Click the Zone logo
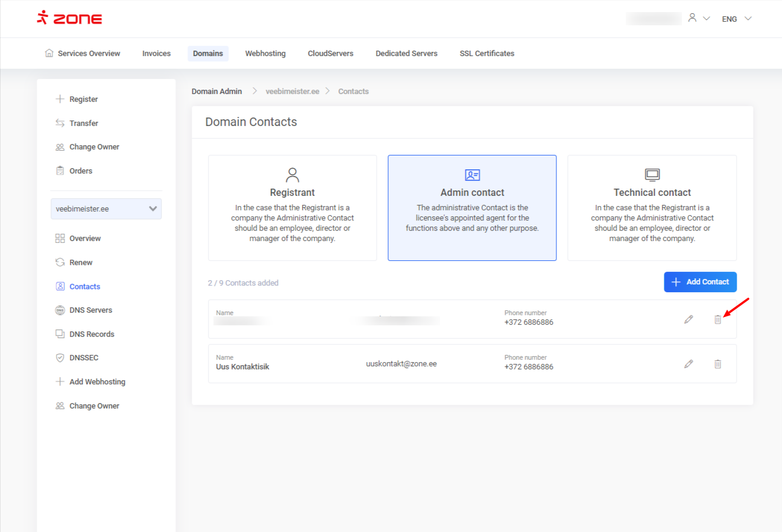Image resolution: width=782 pixels, height=532 pixels. click(x=69, y=18)
